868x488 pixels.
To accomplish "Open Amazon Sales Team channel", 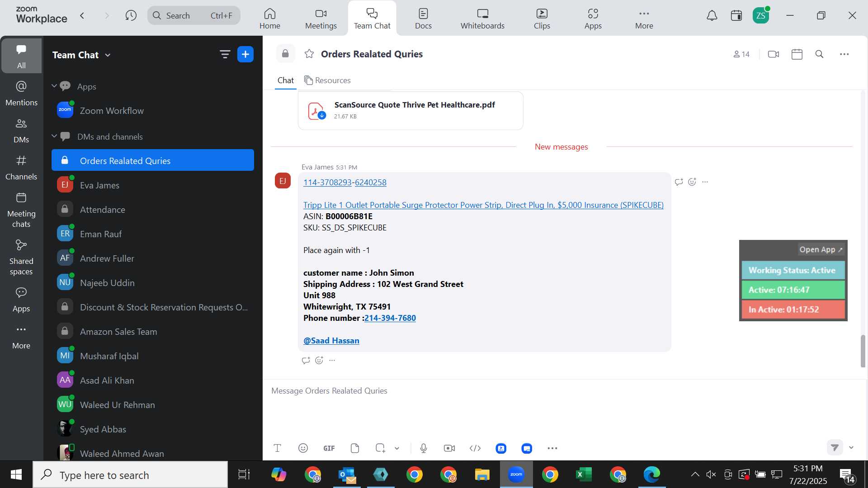I will 153,332.
